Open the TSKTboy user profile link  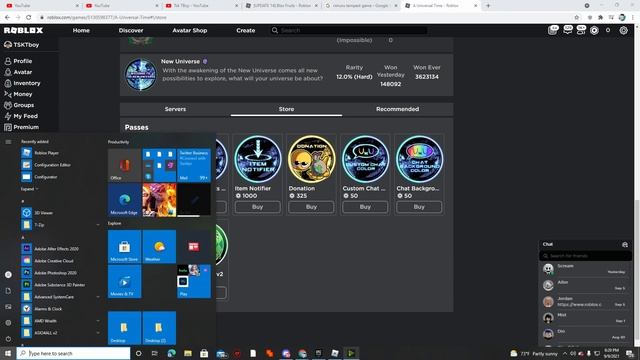click(x=22, y=44)
